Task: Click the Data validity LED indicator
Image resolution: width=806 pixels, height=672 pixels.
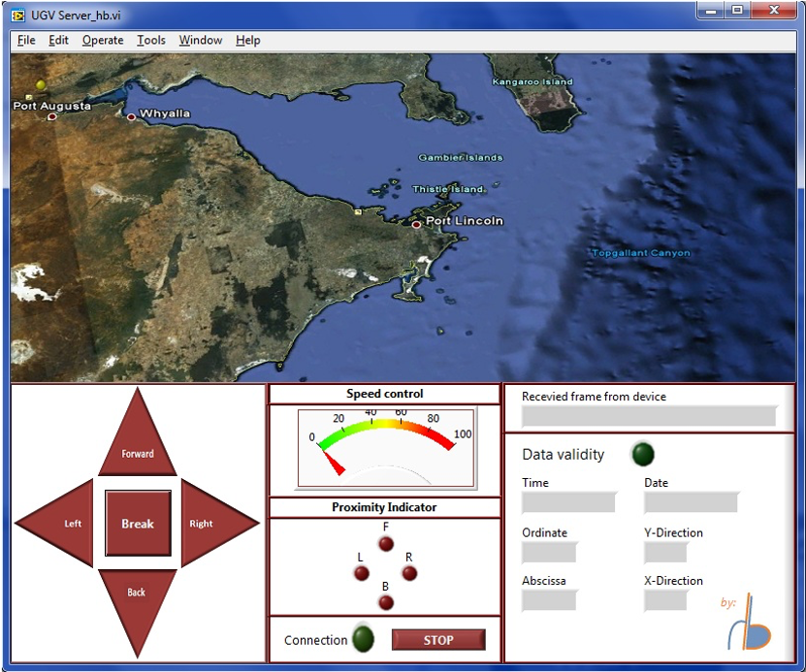Action: 642,454
